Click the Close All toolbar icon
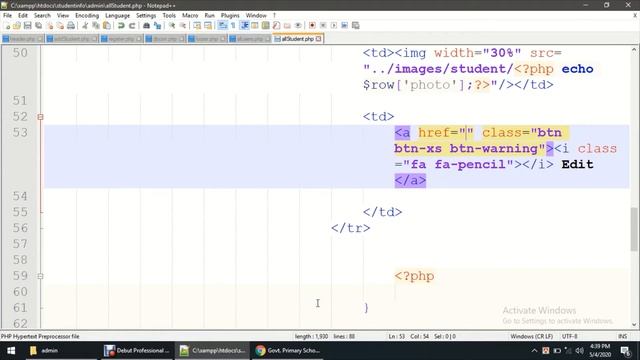 pos(60,25)
